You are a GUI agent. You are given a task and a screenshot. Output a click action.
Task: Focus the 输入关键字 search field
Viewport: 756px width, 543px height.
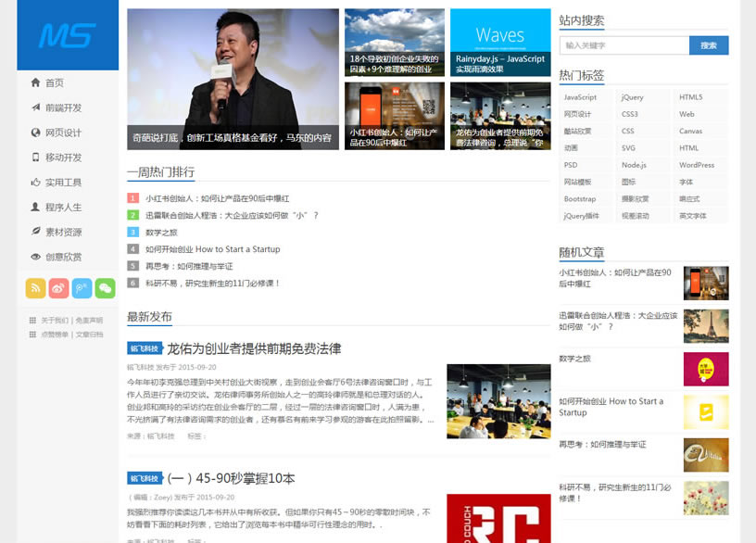pyautogui.click(x=624, y=45)
